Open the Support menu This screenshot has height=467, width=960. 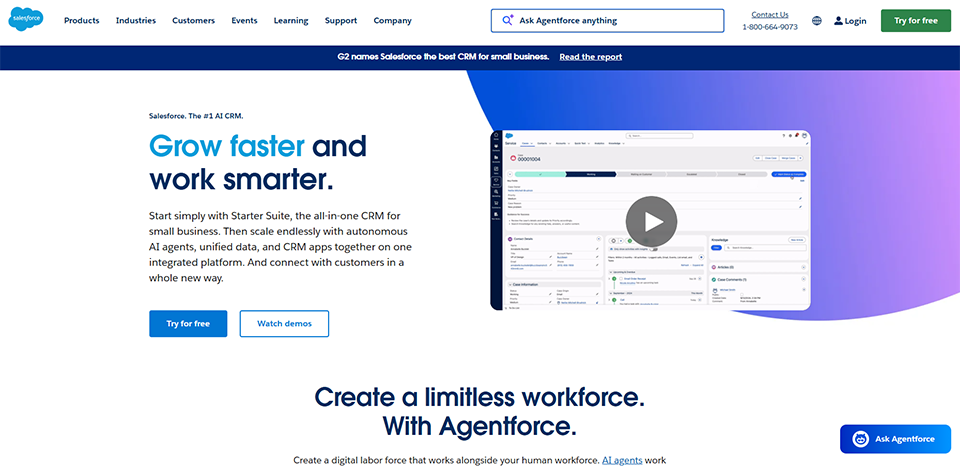341,20
